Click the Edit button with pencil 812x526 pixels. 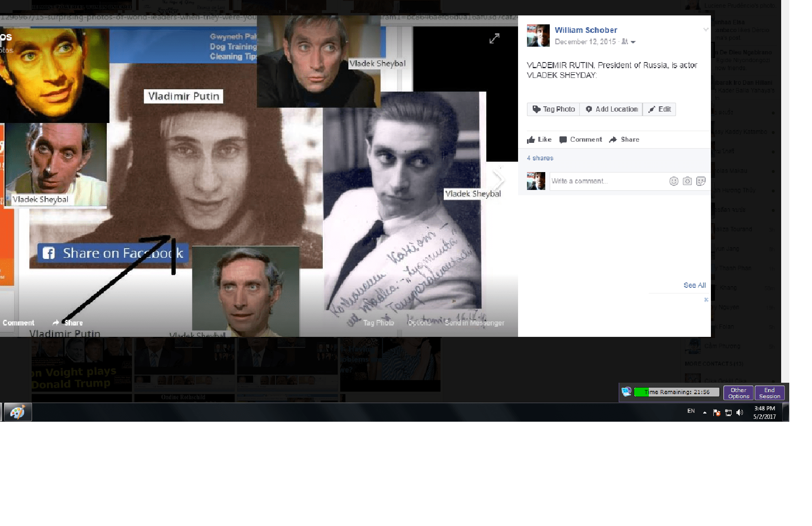(x=659, y=109)
